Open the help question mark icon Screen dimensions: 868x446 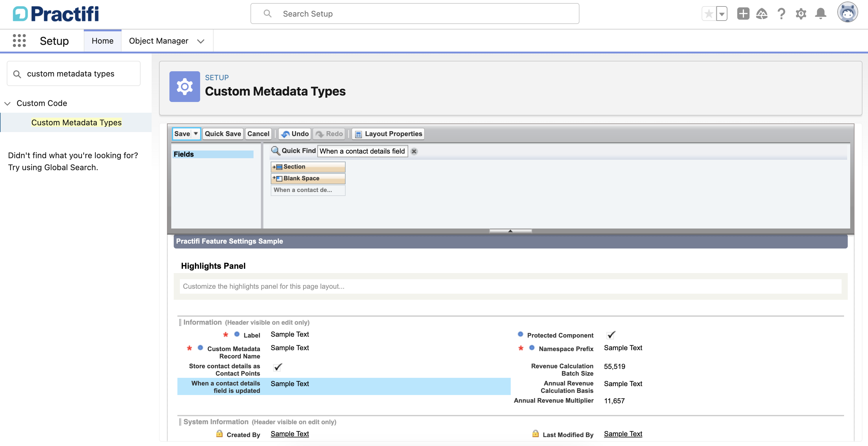click(781, 14)
